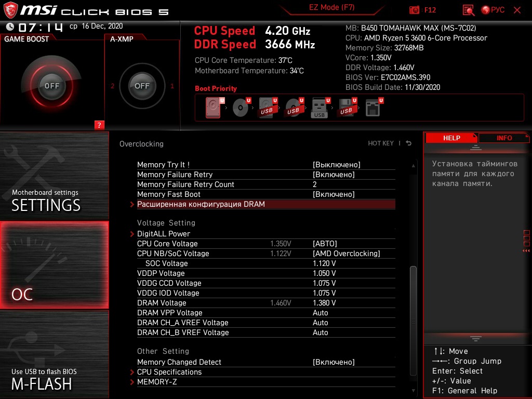Go back using the return arrow icon
Screen dimensions: 532x399
[x=408, y=143]
